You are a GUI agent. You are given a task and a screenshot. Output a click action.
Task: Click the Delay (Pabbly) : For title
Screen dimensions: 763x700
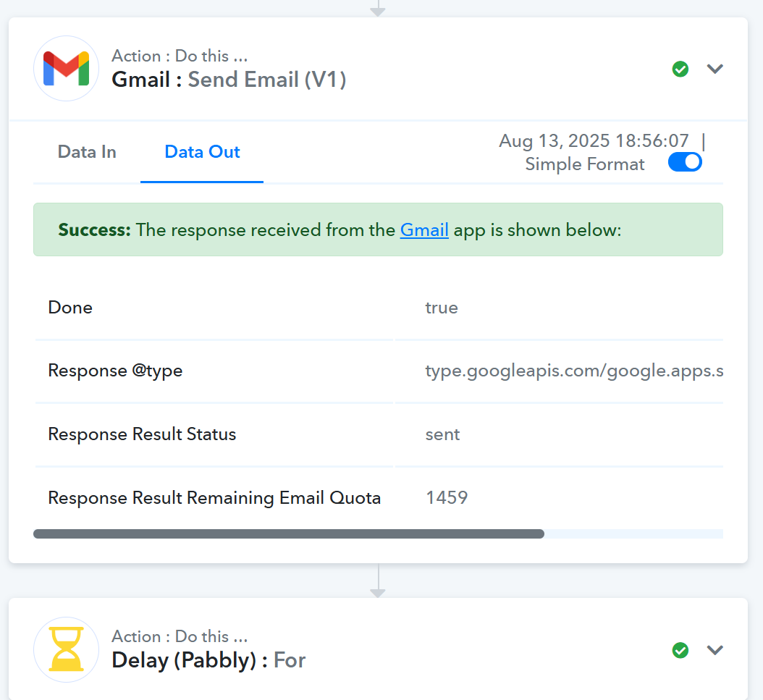point(208,660)
